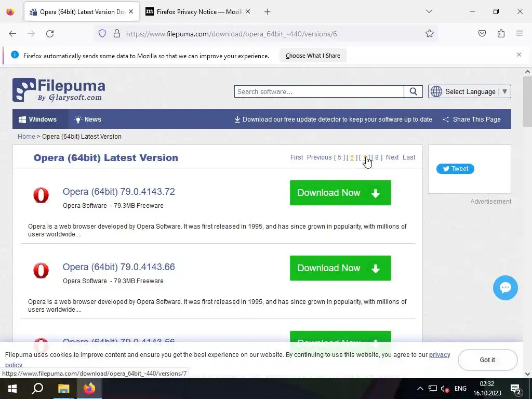Screen dimensions: 532x399
Task: Show hidden tray icons chevron
Action: tap(420, 389)
